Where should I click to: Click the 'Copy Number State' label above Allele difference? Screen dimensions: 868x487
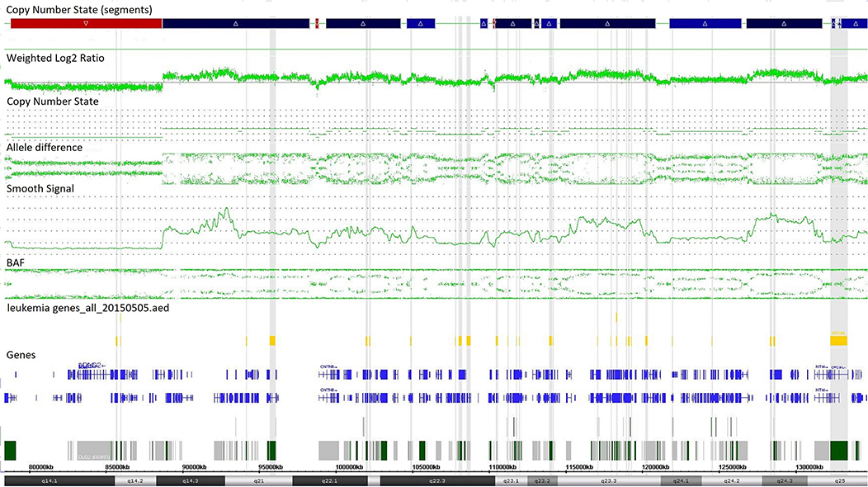point(53,102)
